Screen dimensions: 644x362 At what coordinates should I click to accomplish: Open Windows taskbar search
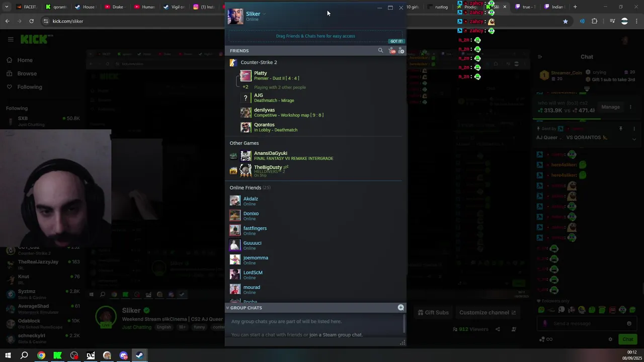pyautogui.click(x=24, y=355)
